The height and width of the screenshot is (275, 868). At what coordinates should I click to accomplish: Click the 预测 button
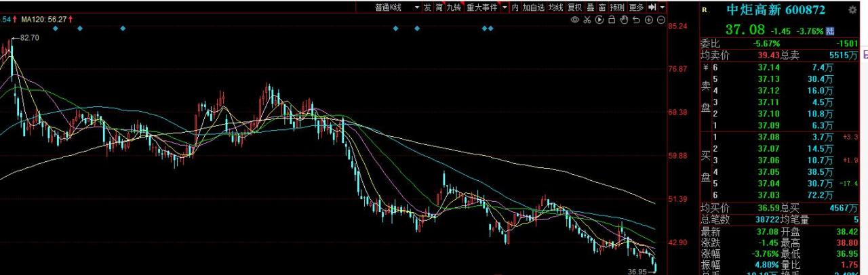[x=616, y=7]
